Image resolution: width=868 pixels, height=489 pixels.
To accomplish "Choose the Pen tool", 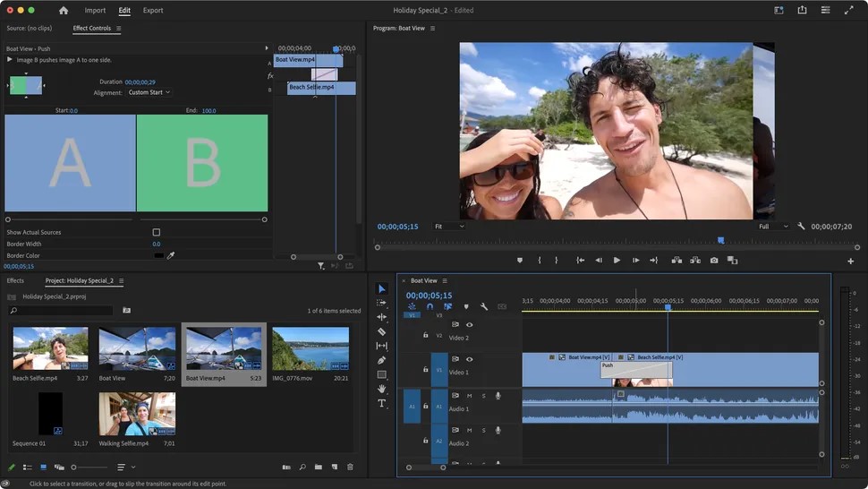I will [x=382, y=360].
